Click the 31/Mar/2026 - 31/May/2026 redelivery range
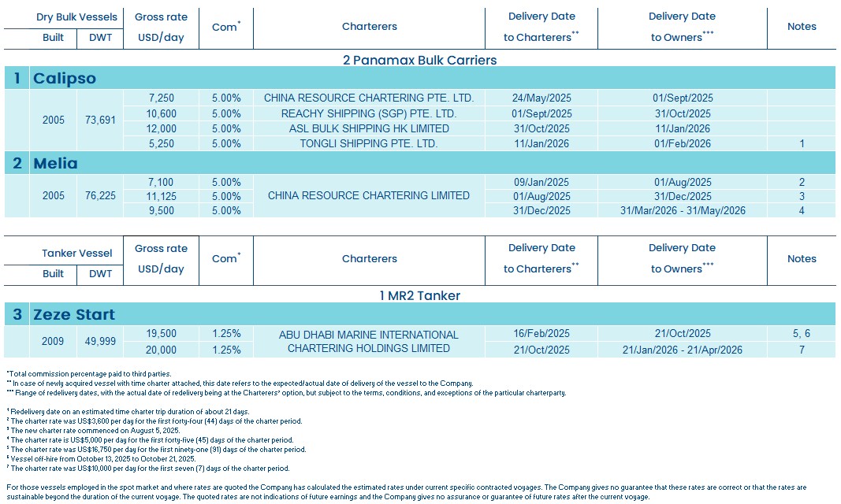This screenshot has height=504, width=841. [x=682, y=210]
